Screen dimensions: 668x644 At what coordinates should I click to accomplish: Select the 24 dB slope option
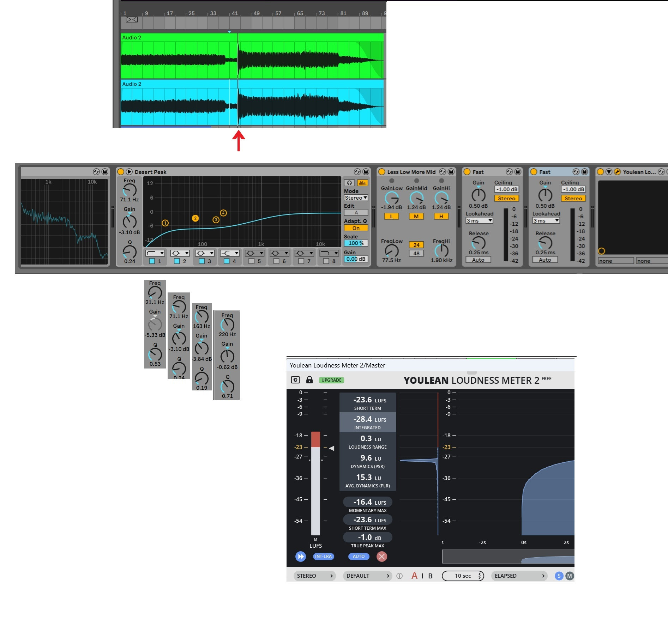[x=416, y=245]
